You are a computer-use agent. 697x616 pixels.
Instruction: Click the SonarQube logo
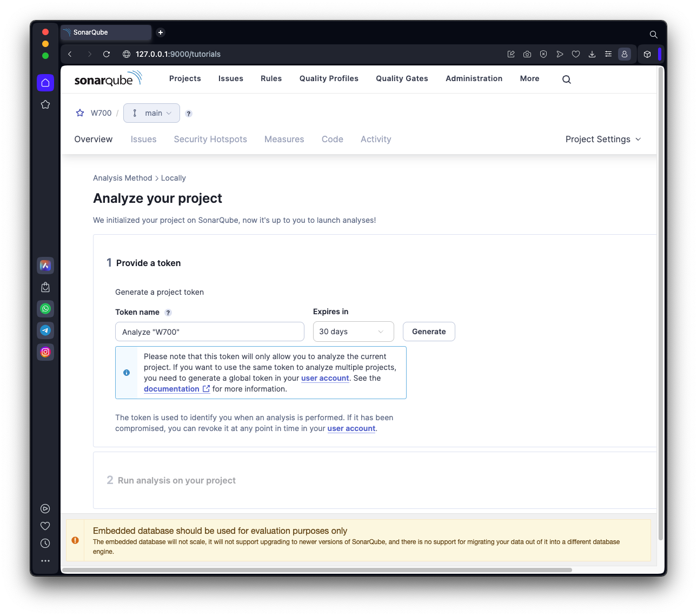(x=108, y=79)
